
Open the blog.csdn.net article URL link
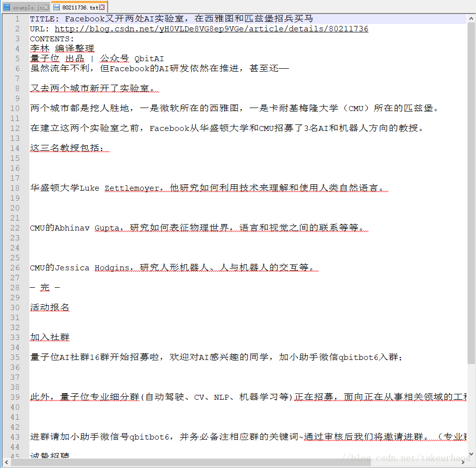tap(211, 29)
